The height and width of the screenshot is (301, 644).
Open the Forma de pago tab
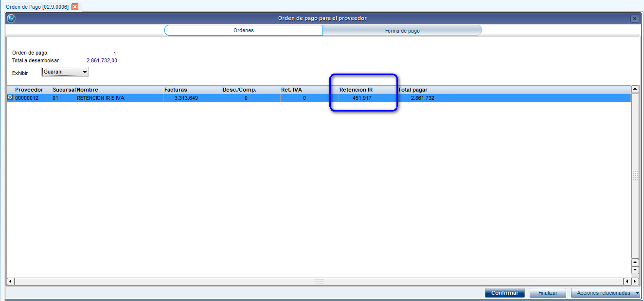coord(402,30)
